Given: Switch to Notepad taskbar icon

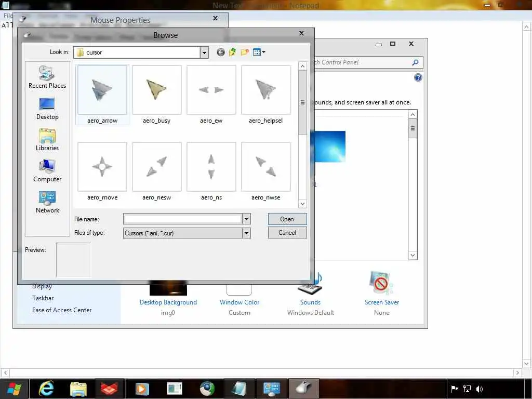Looking at the screenshot, I should pyautogui.click(x=239, y=389).
